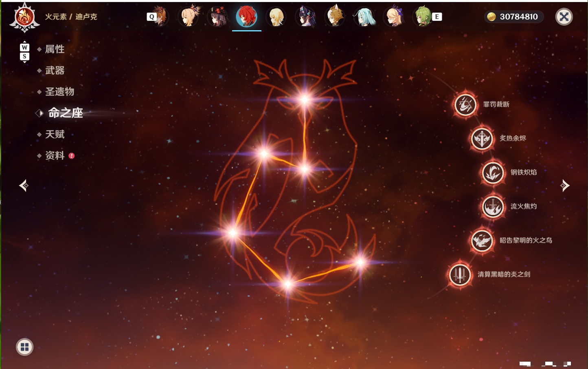Click the E key hint for next character
This screenshot has width=588, height=369.
(437, 17)
